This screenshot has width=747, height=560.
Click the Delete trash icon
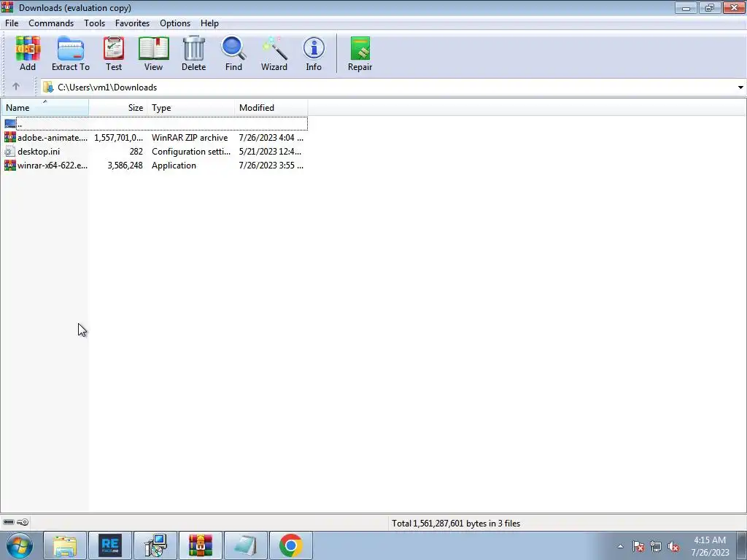193,53
